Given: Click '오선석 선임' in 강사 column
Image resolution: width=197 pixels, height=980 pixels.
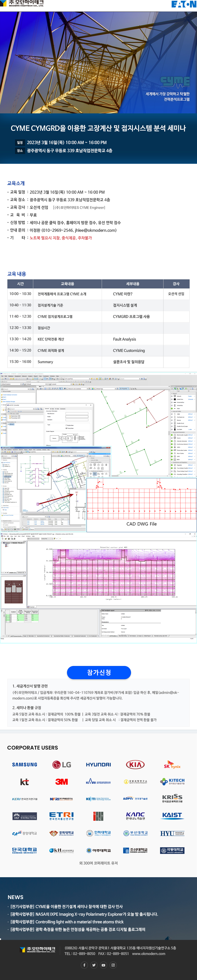Looking at the screenshot, I should pos(176,294).
